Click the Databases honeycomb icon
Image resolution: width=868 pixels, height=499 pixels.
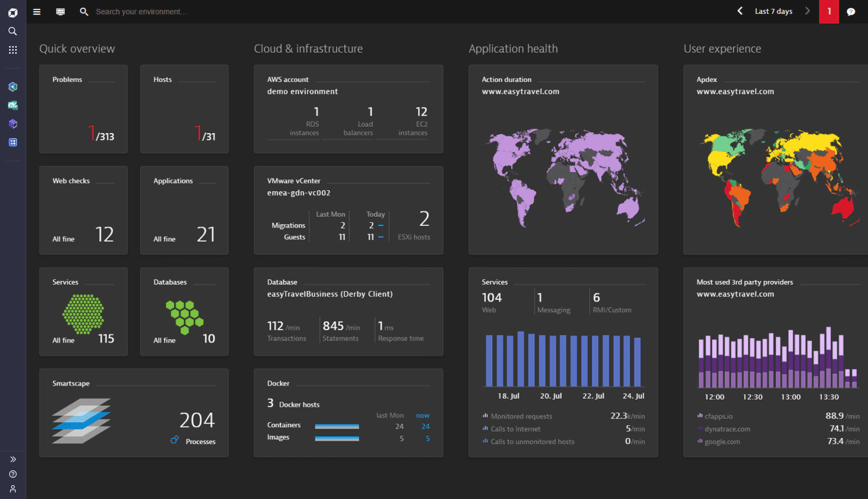pos(185,317)
